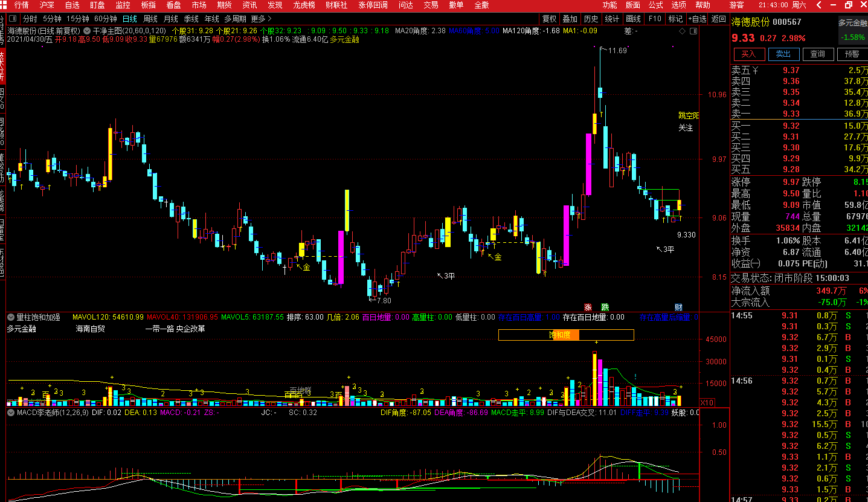Image resolution: width=868 pixels, height=502 pixels.
Task: Click the blue 卖出 sell button
Action: 783,54
